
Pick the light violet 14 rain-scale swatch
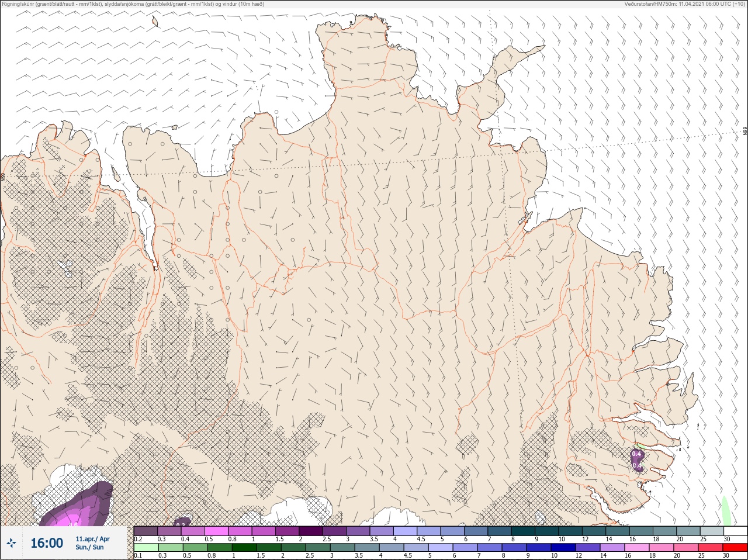tap(612, 548)
